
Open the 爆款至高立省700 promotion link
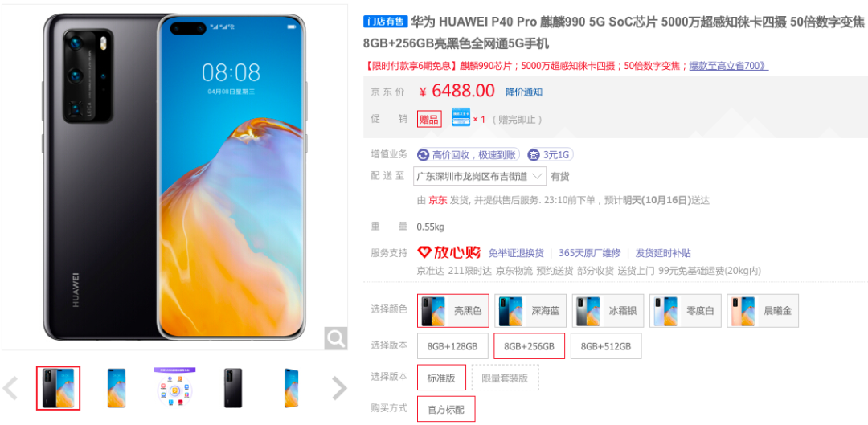(728, 66)
